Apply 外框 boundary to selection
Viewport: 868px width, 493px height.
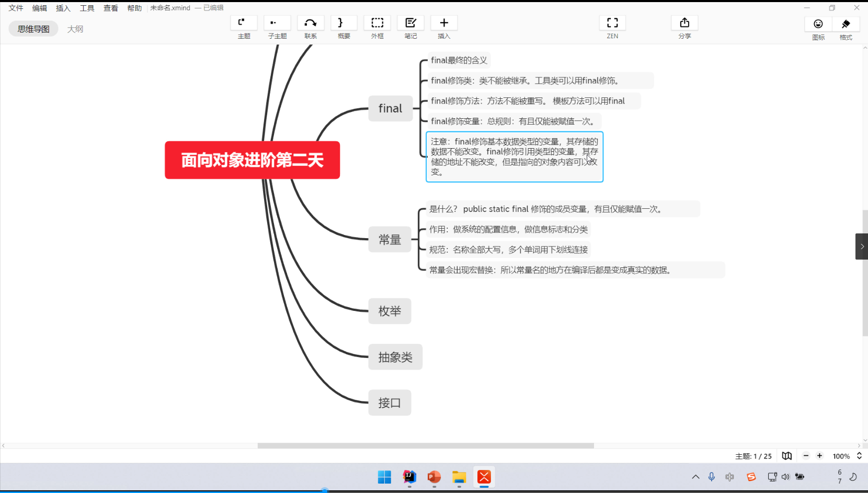[x=377, y=27]
